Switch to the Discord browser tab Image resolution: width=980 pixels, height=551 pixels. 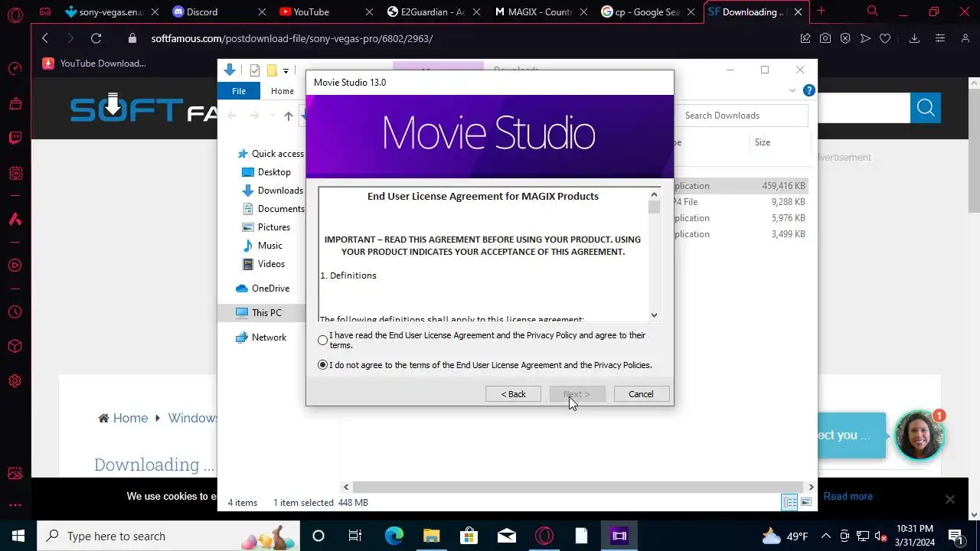pos(219,11)
